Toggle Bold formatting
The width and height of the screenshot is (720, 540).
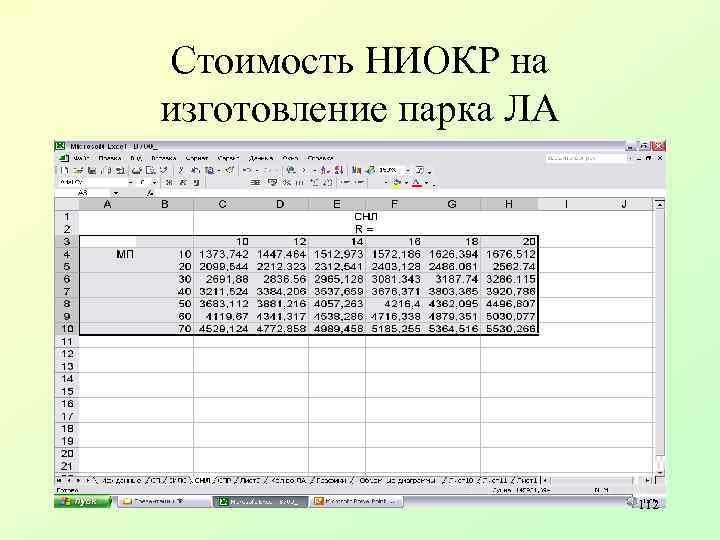pyautogui.click(x=169, y=183)
